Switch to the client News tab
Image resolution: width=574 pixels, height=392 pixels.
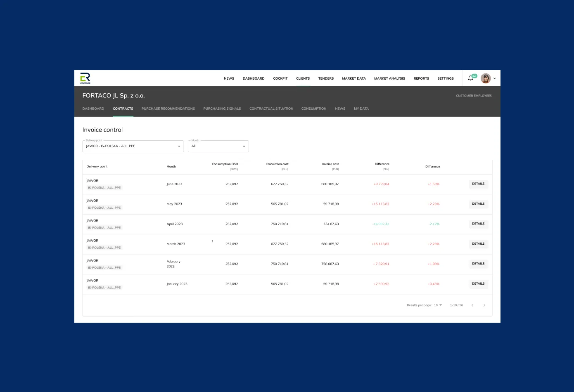(x=340, y=109)
